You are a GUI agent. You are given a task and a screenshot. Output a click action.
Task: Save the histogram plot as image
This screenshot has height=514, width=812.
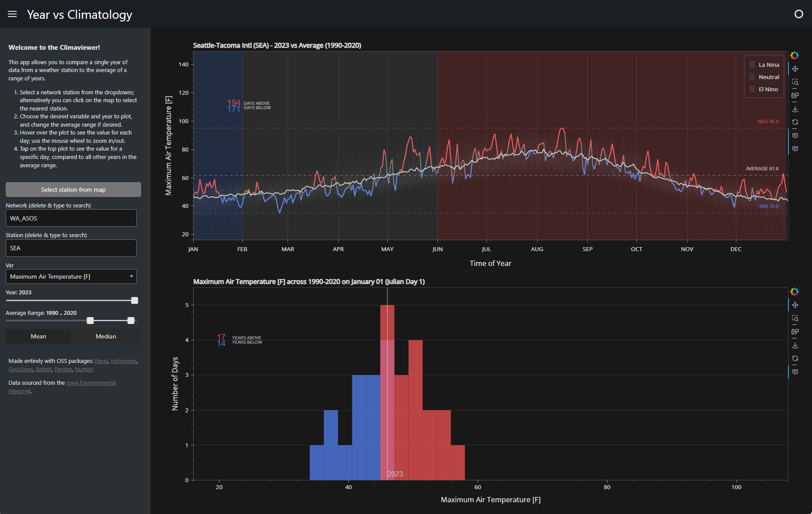tap(795, 345)
